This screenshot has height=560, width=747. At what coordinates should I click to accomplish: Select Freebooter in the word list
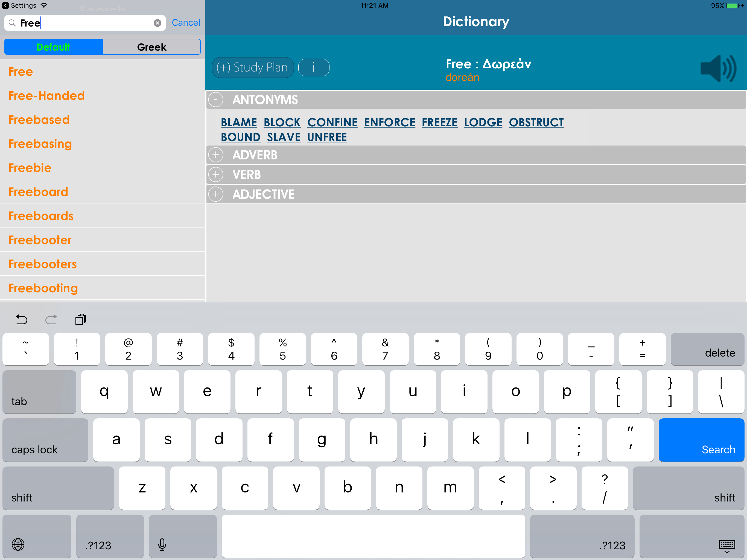pos(40,240)
